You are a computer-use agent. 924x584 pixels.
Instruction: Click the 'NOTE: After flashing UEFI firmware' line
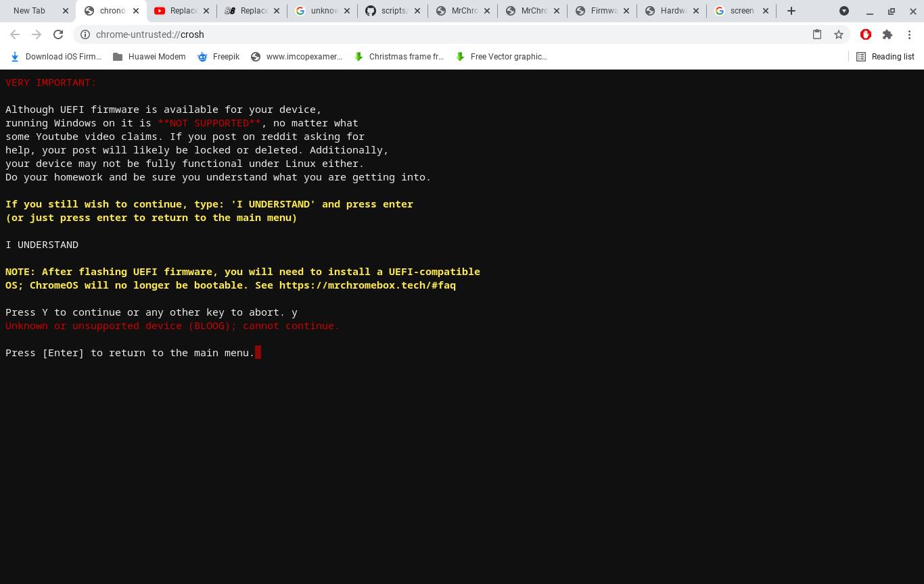tap(243, 272)
